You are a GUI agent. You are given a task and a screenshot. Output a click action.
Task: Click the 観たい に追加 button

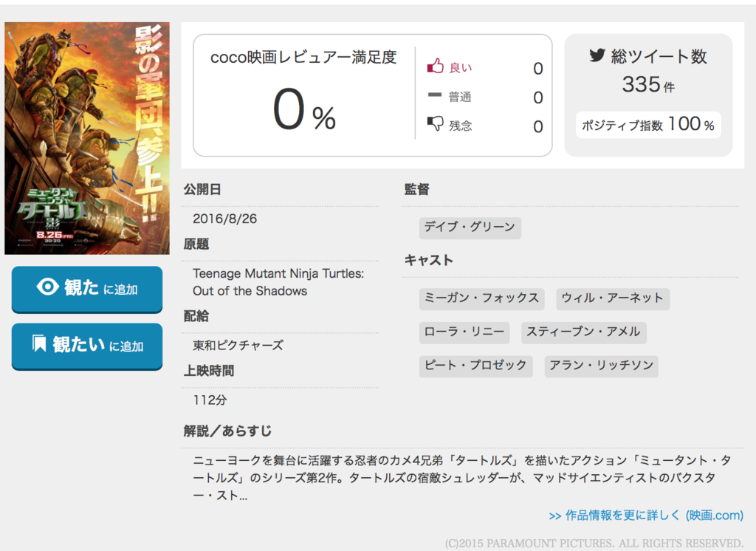pos(87,346)
